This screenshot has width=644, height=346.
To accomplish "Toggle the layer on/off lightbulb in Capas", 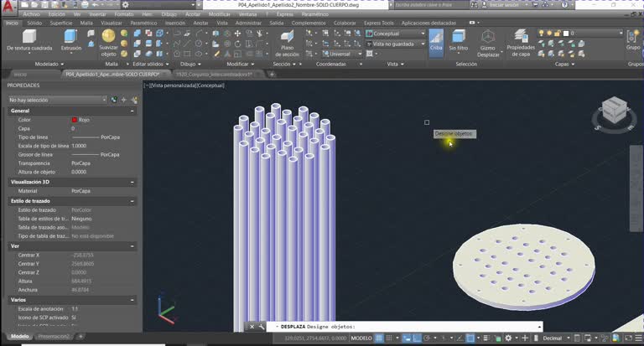I will pos(542,34).
